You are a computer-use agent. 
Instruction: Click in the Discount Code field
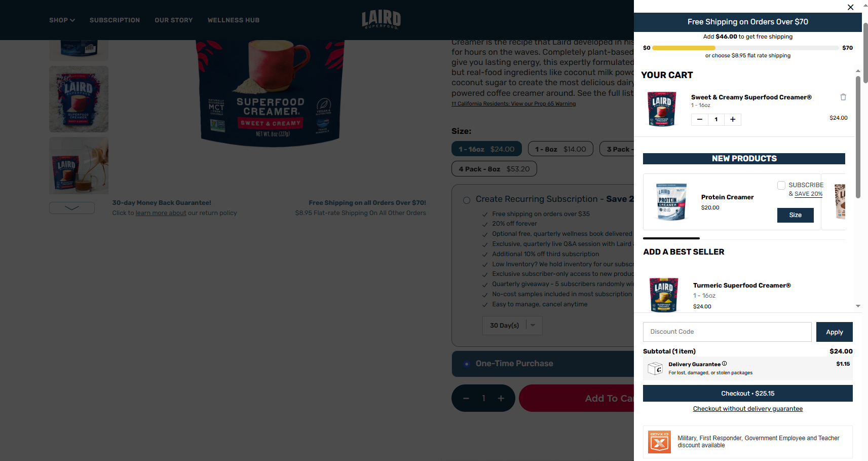point(727,332)
